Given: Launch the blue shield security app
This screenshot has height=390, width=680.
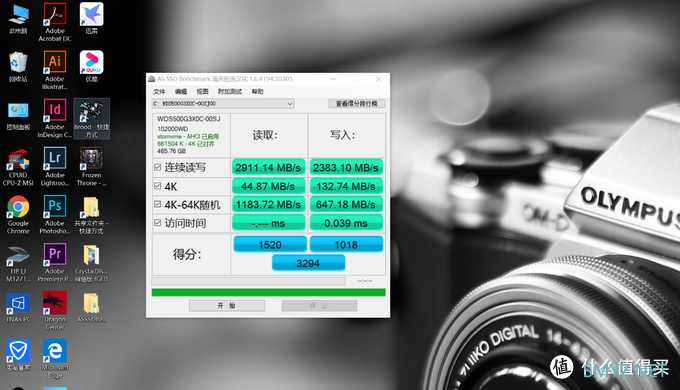Looking at the screenshot, I should point(18,355).
